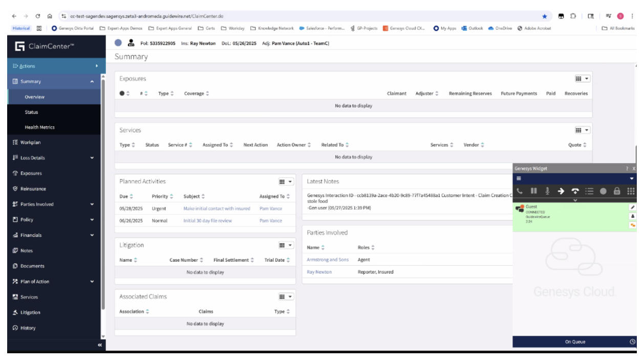Mute the call with the microphone icon
The width and height of the screenshot is (644, 364).
547,191
